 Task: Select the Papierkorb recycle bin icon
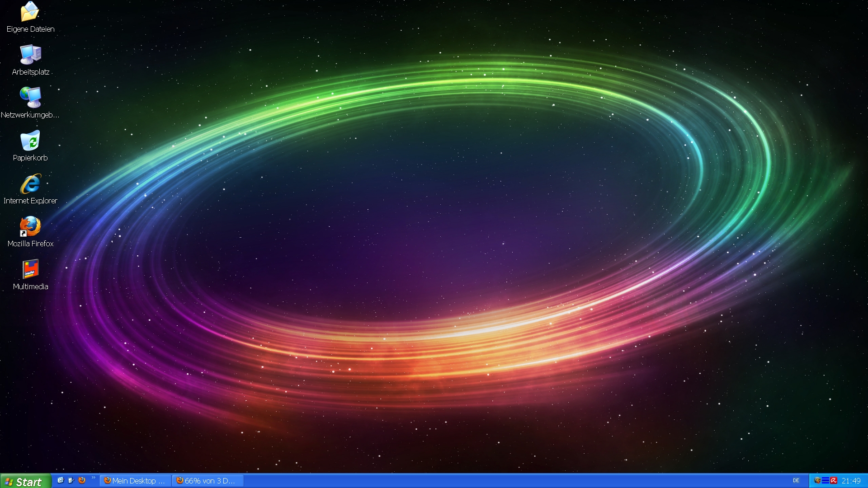(30, 141)
